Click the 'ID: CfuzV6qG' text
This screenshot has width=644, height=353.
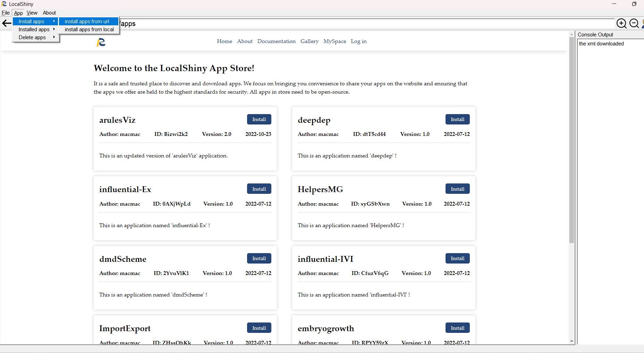(370, 273)
